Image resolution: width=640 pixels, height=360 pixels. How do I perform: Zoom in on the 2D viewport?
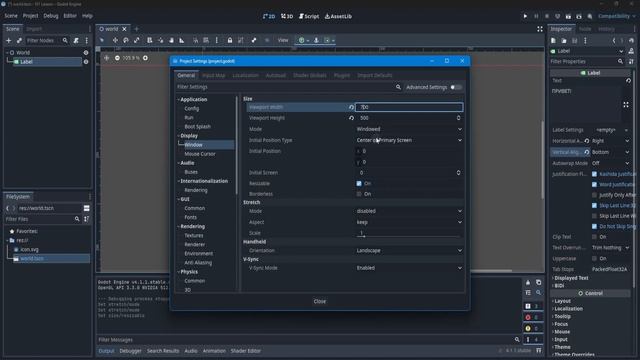[x=145, y=58]
